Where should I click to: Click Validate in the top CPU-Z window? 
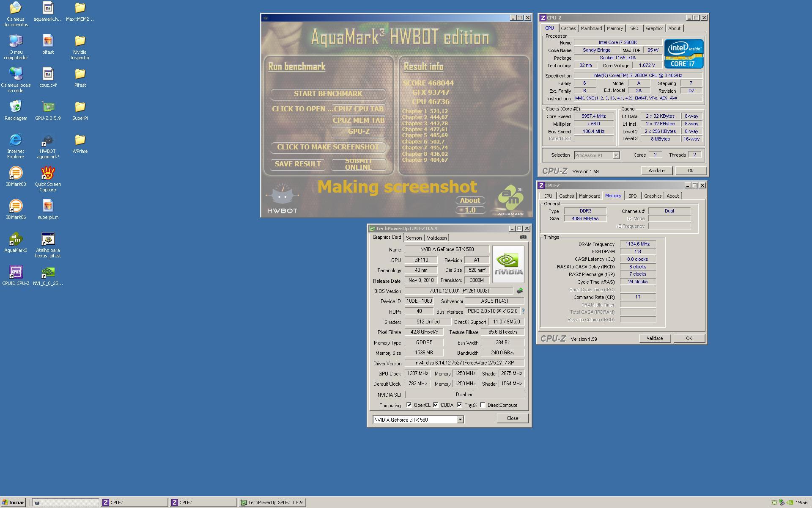[x=656, y=171]
